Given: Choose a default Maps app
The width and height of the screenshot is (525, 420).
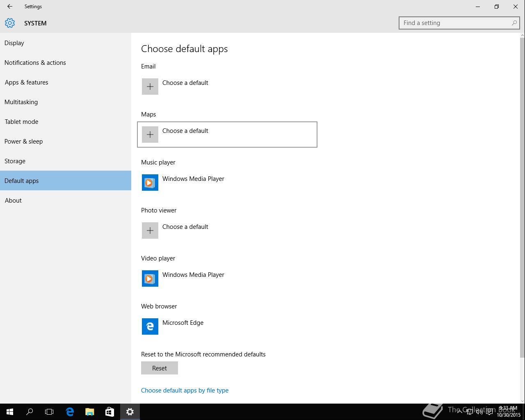Looking at the screenshot, I should pyautogui.click(x=227, y=135).
